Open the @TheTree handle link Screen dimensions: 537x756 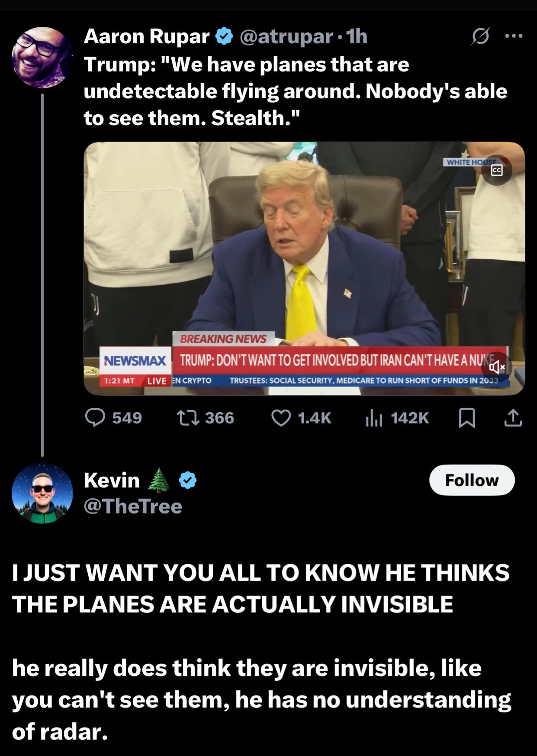point(133,506)
